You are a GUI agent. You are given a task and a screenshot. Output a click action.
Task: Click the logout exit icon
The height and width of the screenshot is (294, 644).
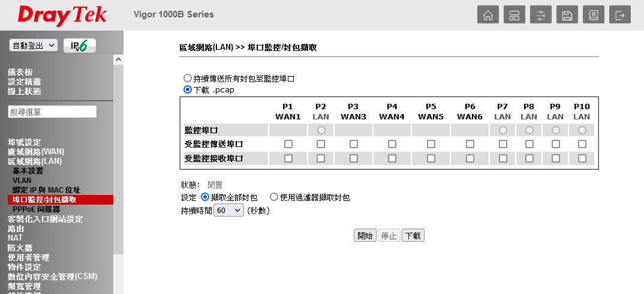[x=620, y=15]
